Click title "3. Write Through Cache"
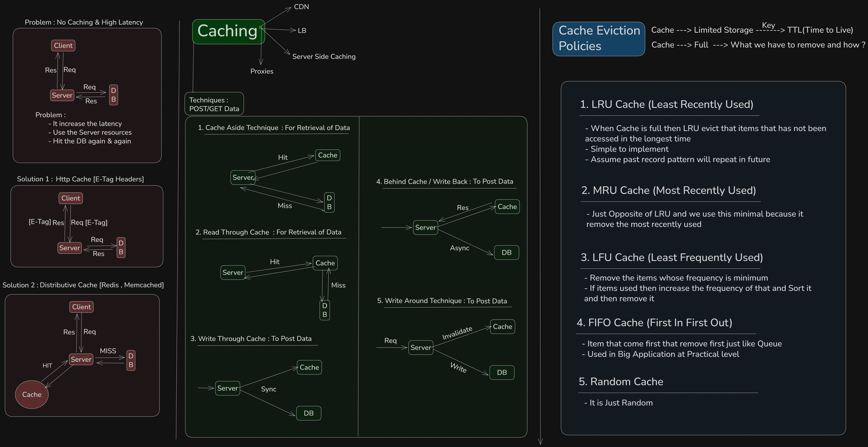Viewport: 868px width, 447px height. point(228,339)
